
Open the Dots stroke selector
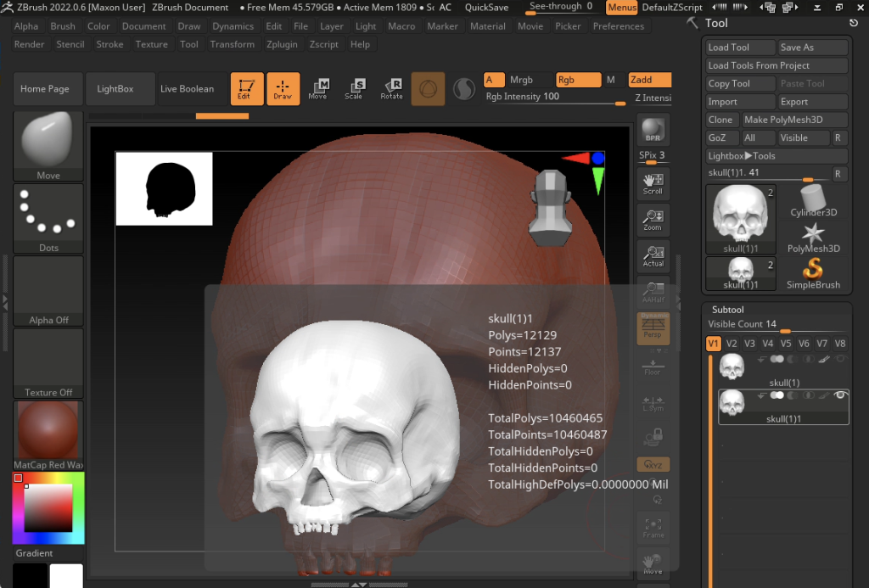[x=48, y=218]
